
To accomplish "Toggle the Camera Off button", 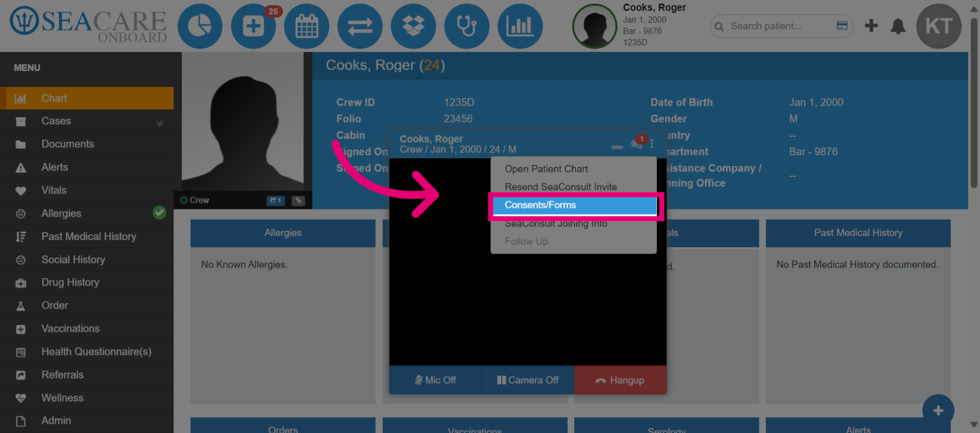I will 528,380.
